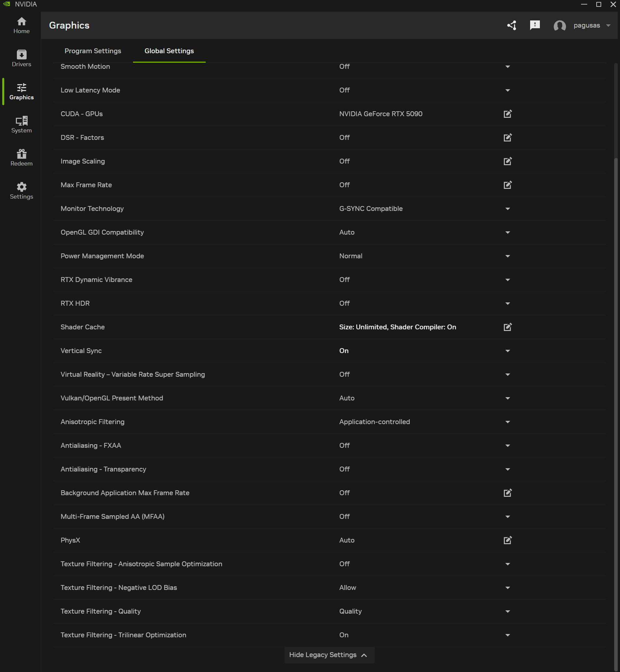Go to the Home section

(21, 26)
